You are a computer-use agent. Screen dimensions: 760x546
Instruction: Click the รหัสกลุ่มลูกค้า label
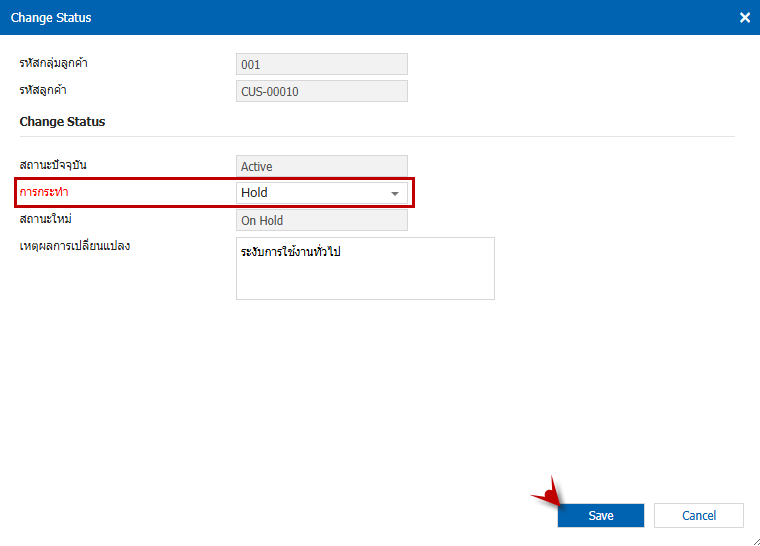pyautogui.click(x=62, y=64)
